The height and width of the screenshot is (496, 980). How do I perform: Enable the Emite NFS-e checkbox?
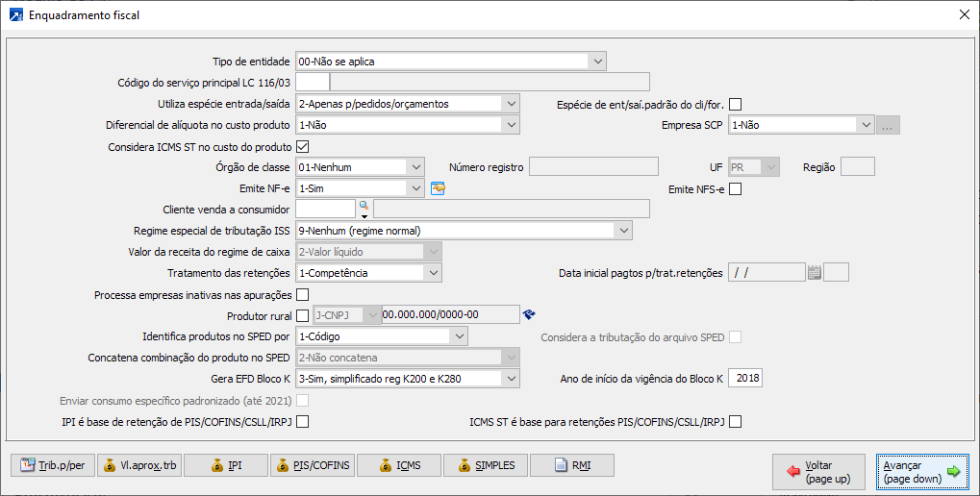point(736,189)
